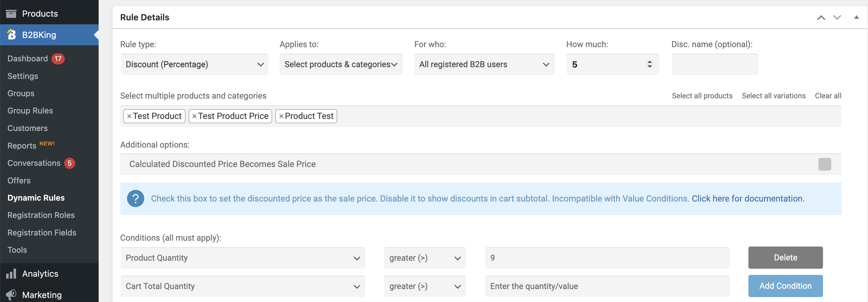Open the Rule type dropdown

coord(194,64)
